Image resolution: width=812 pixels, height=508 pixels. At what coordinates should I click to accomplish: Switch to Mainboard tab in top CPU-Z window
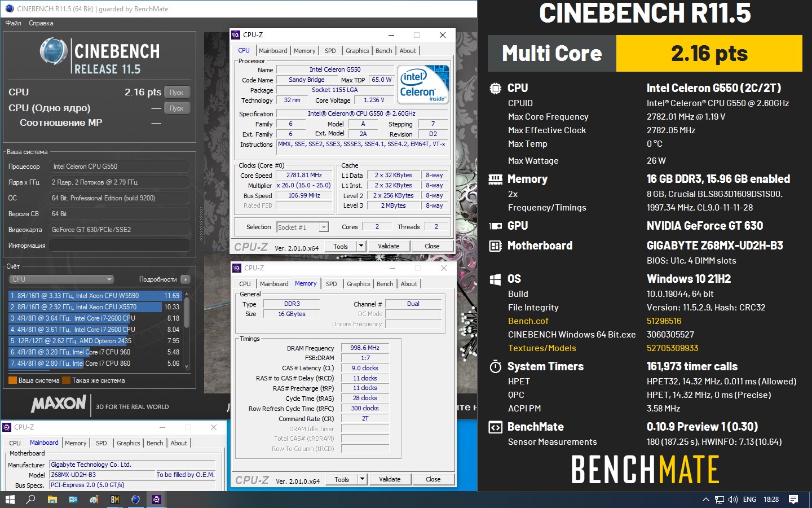point(273,51)
